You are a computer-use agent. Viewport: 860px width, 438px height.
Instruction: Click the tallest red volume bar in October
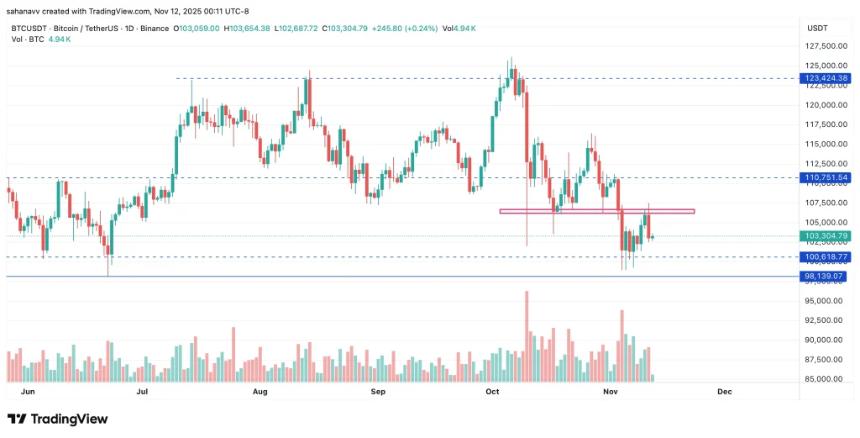point(525,335)
